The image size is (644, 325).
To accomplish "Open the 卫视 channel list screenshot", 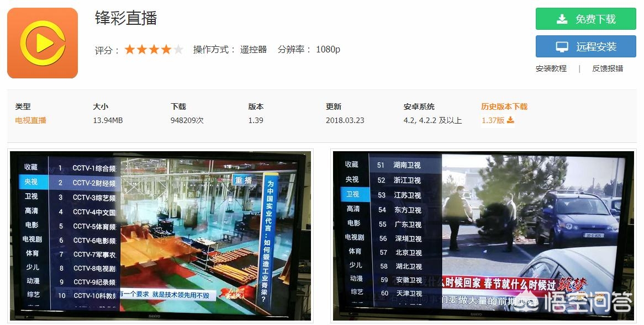I will 483,236.
